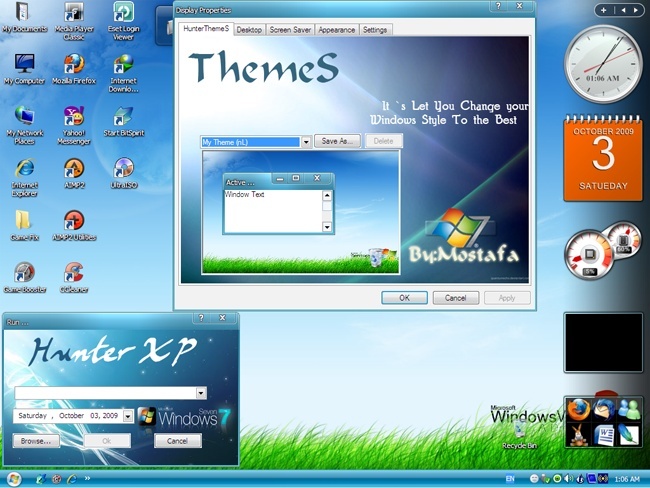Launch Yahoo! Messenger shortcut

[x=74, y=125]
